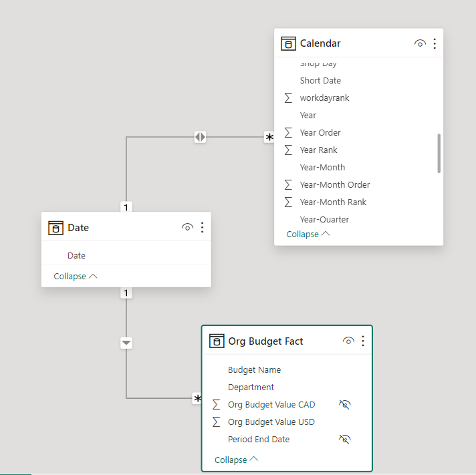
Task: Unhide the Org Budget Value CAD field
Action: click(x=345, y=405)
